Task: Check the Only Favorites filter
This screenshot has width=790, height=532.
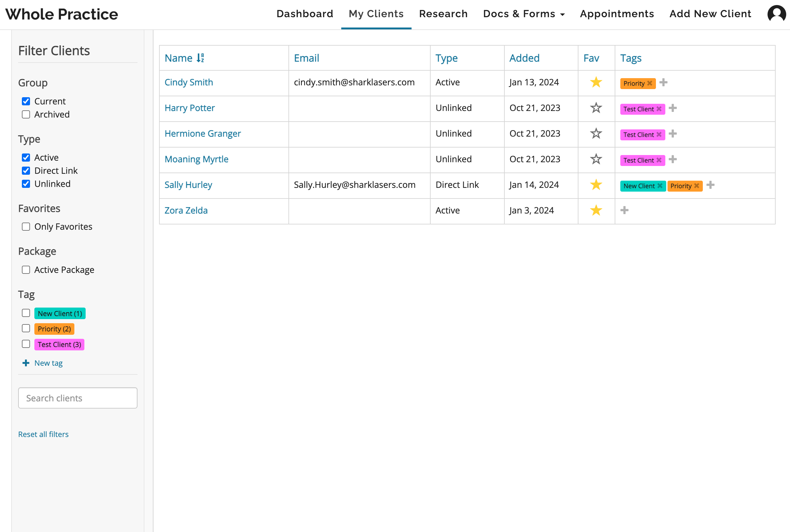Action: [x=26, y=227]
